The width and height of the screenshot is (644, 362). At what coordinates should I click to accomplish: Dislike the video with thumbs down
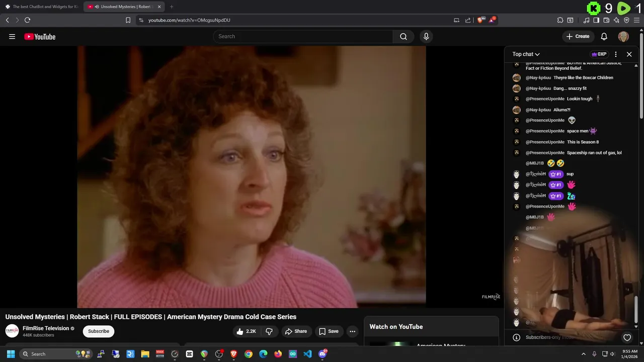269,331
